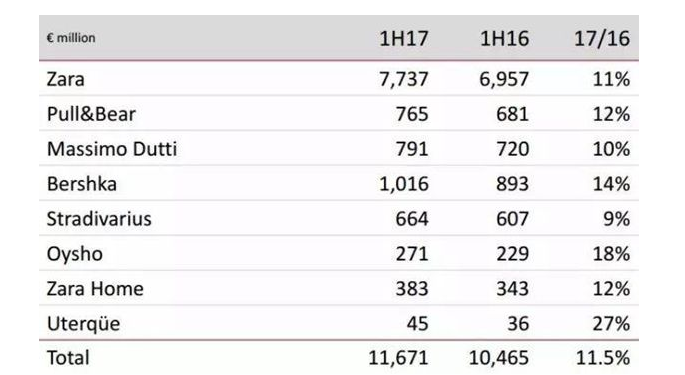Click the 1H17 column header
Image resolution: width=685 pixels, height=375 pixels.
404,38
